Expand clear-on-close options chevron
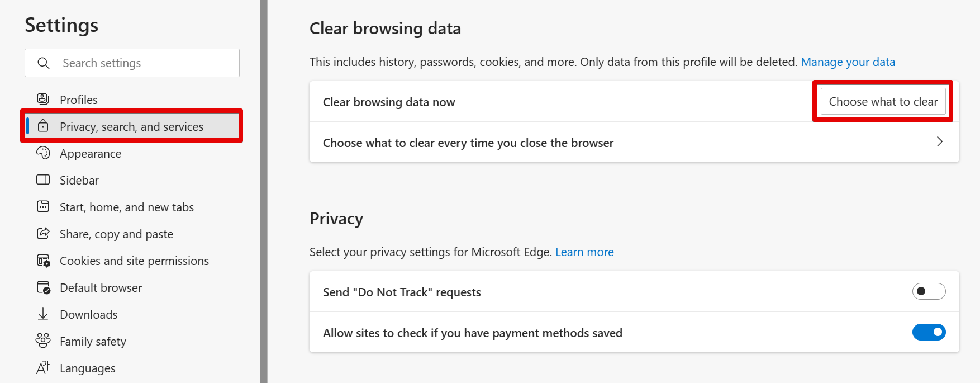The image size is (980, 383). pos(939,142)
